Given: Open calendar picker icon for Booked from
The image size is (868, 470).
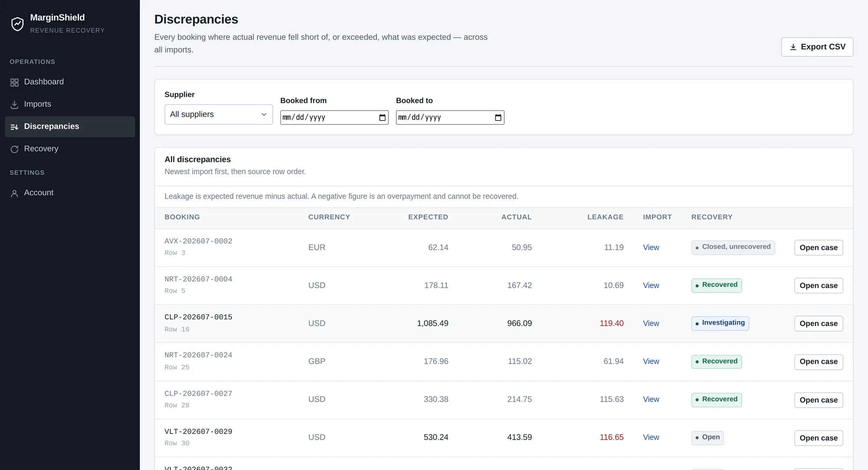Looking at the screenshot, I should pos(382,118).
